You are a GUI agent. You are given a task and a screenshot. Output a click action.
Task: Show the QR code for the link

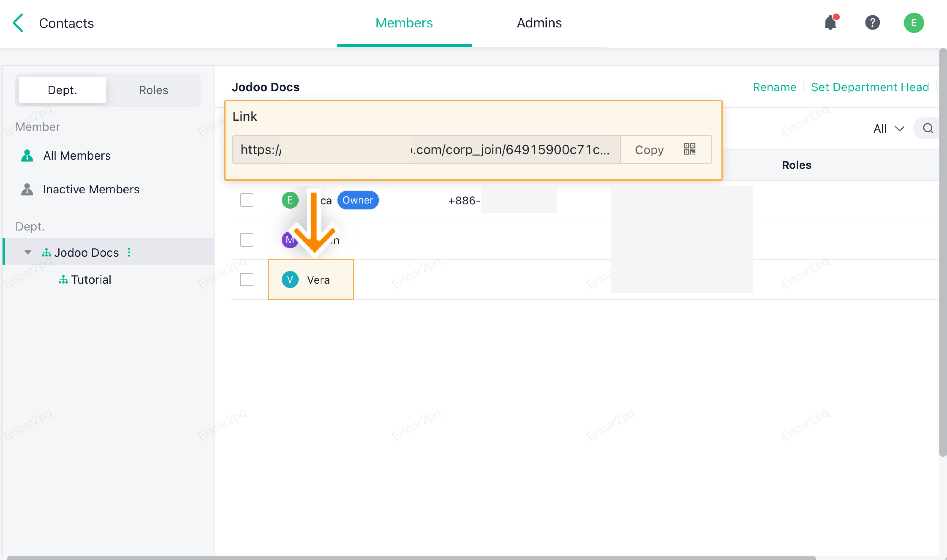(x=689, y=149)
